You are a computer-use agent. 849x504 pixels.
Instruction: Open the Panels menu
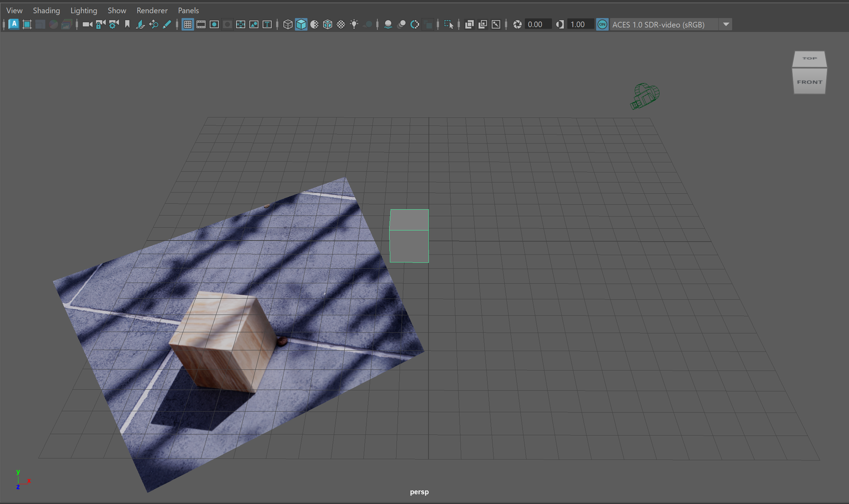(x=188, y=10)
